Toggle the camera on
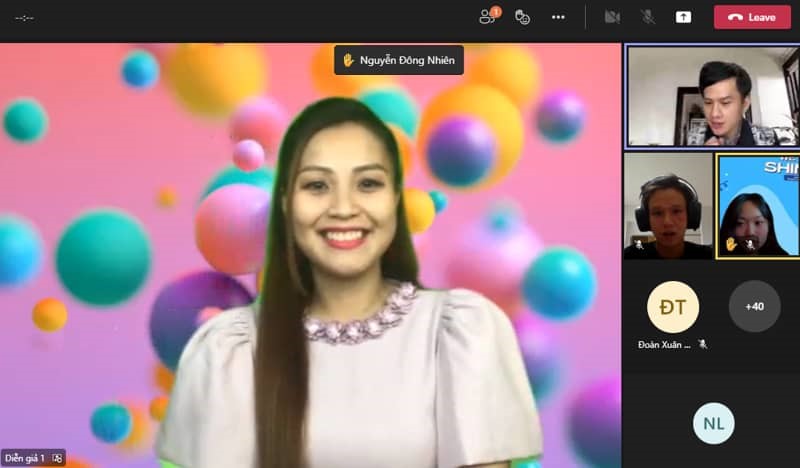This screenshot has height=468, width=800. (x=612, y=17)
